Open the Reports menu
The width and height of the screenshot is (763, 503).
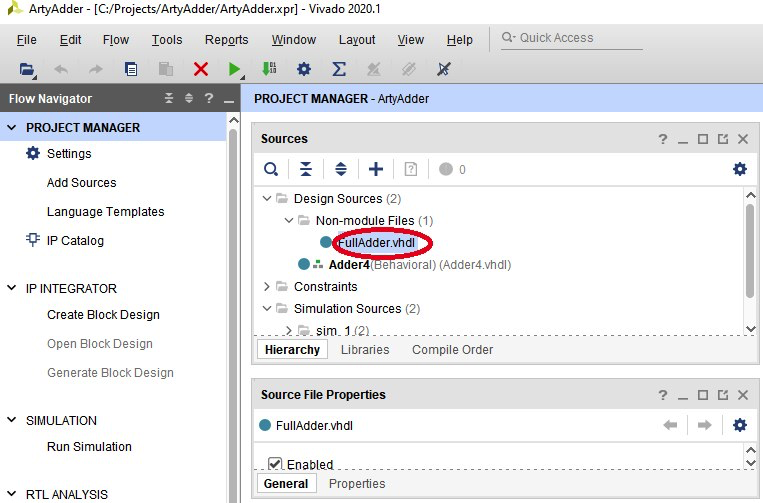[226, 40]
